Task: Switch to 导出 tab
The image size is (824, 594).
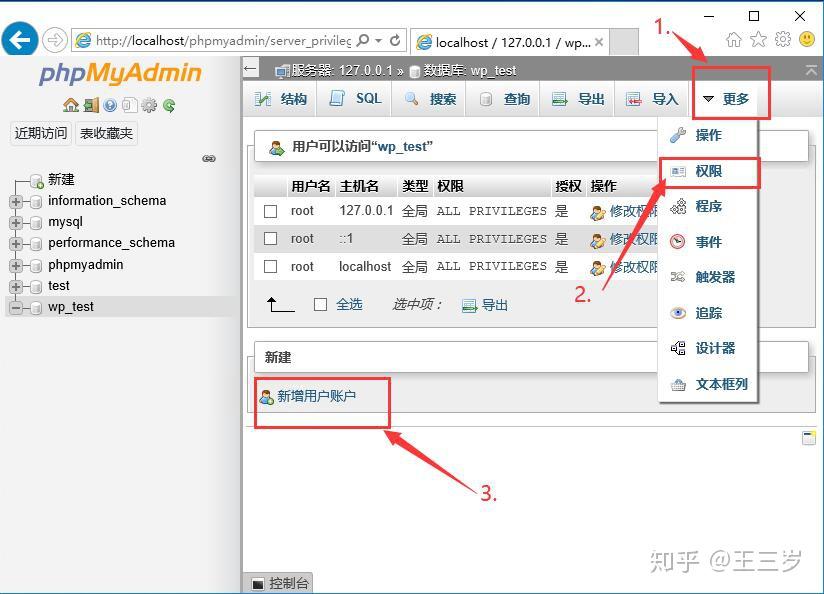Action: click(x=578, y=98)
